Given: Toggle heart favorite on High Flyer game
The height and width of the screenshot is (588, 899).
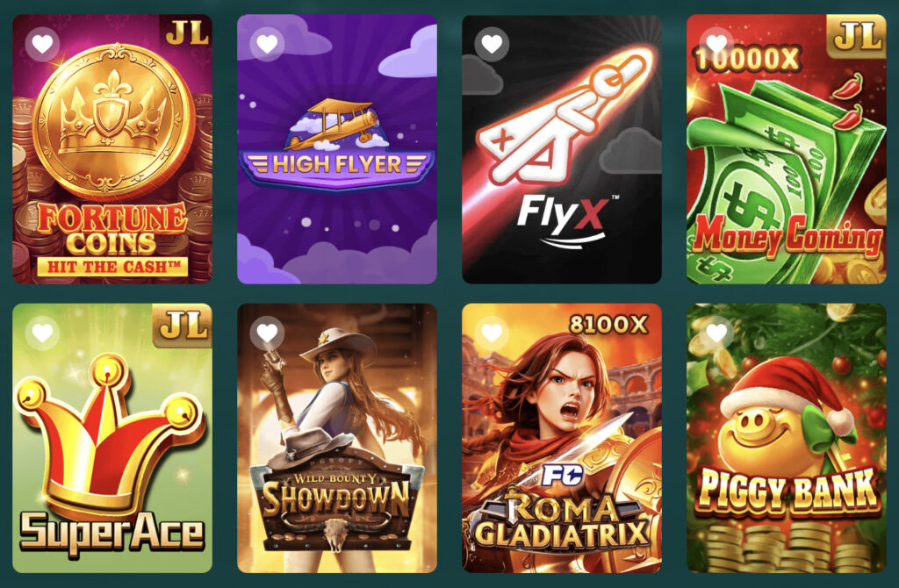Looking at the screenshot, I should pyautogui.click(x=267, y=44).
